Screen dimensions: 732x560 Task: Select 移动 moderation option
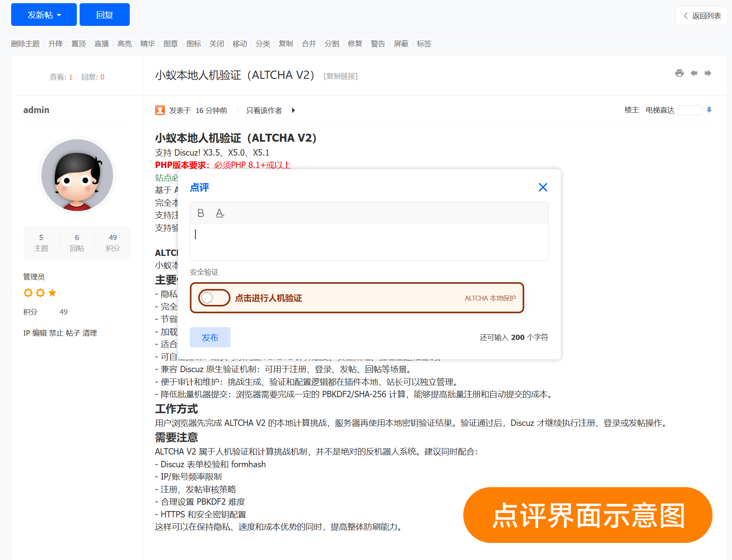(x=240, y=44)
